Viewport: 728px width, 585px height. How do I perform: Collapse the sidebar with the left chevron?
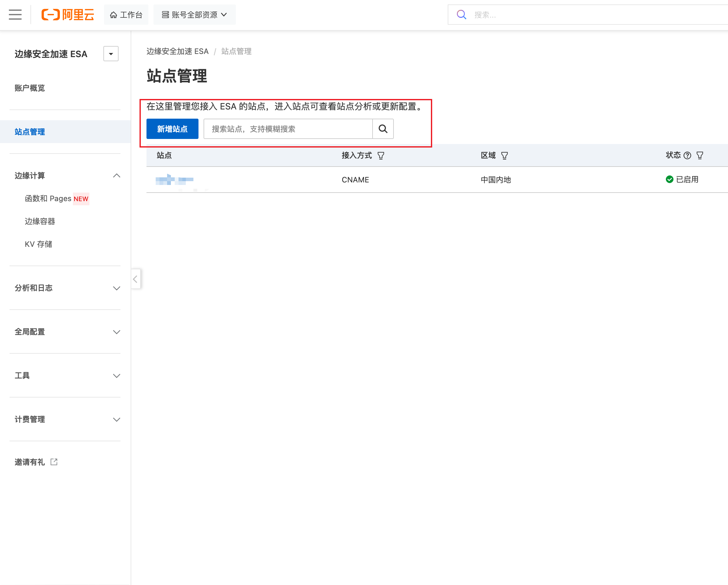click(135, 279)
